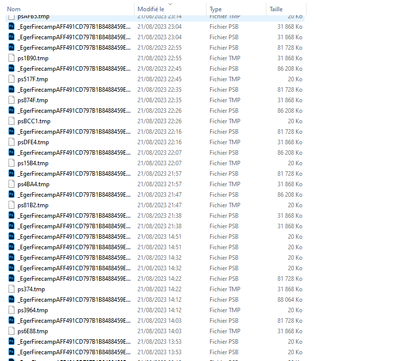This screenshot has height=361, width=400.
Task: Click the file name ps374.tmp
Action: [31, 289]
